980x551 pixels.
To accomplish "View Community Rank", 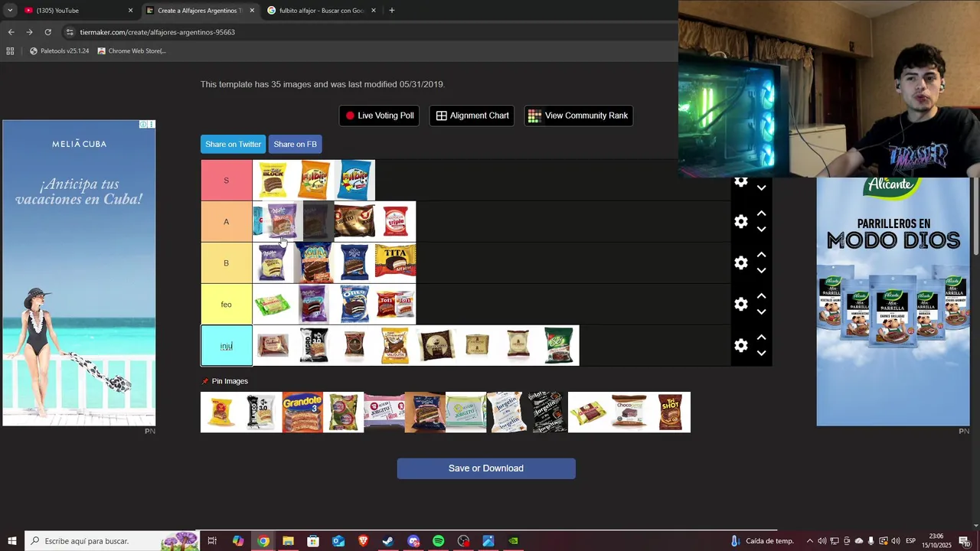I will point(578,116).
